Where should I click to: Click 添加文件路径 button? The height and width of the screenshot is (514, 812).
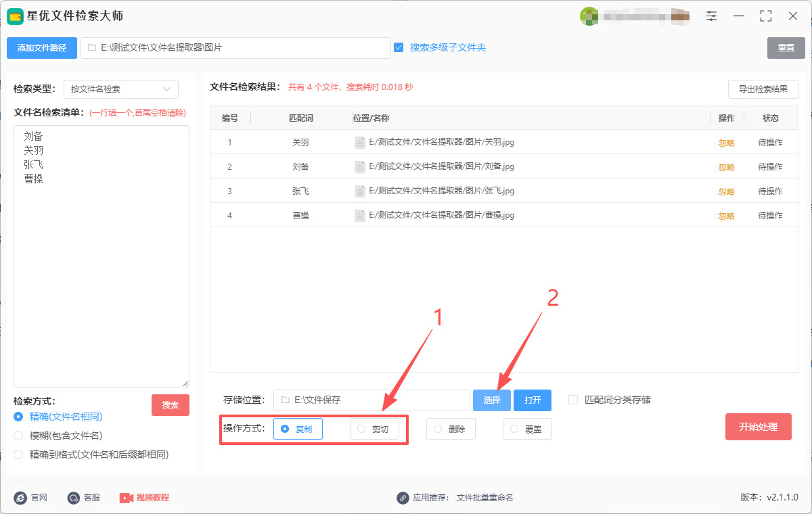(x=42, y=48)
